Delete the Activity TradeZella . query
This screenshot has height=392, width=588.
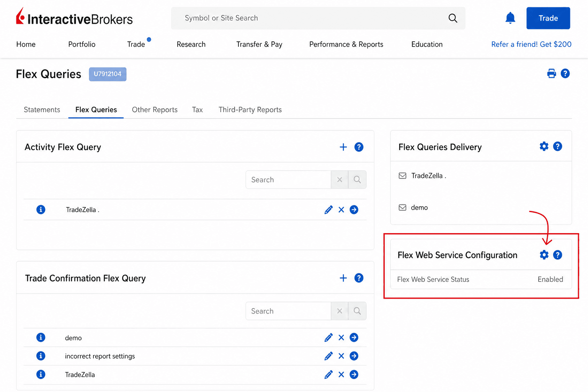point(341,210)
